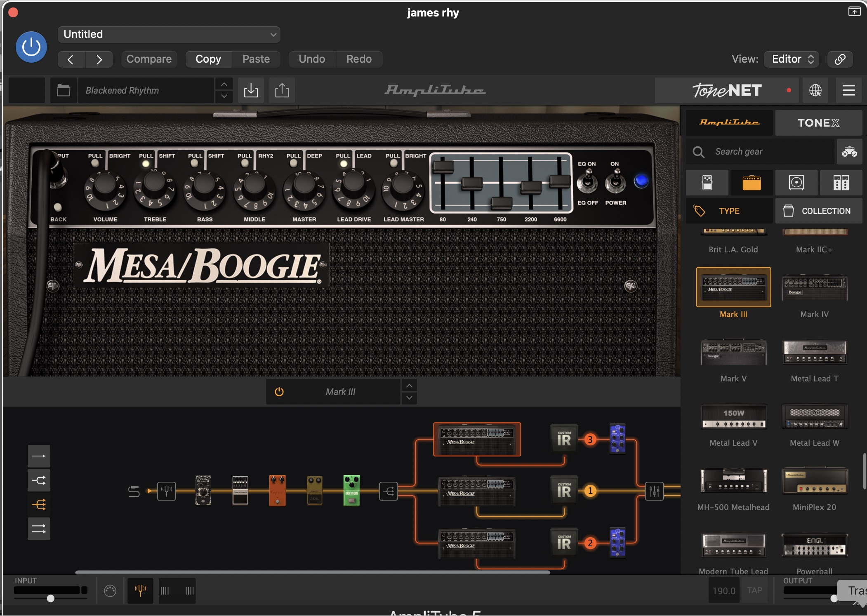Select the Mark IV amp thumbnail
Image resolution: width=867 pixels, height=616 pixels.
point(815,287)
